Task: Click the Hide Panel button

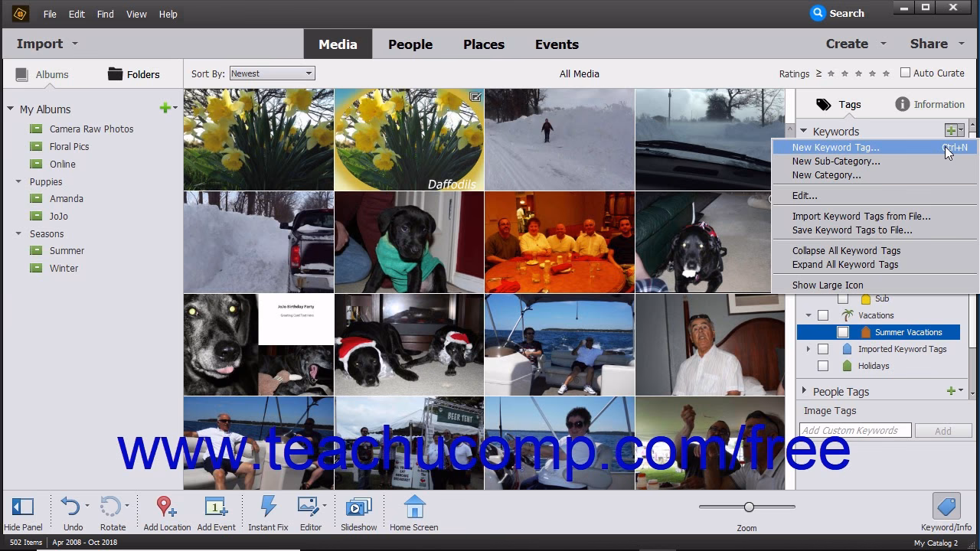Action: pyautogui.click(x=24, y=507)
